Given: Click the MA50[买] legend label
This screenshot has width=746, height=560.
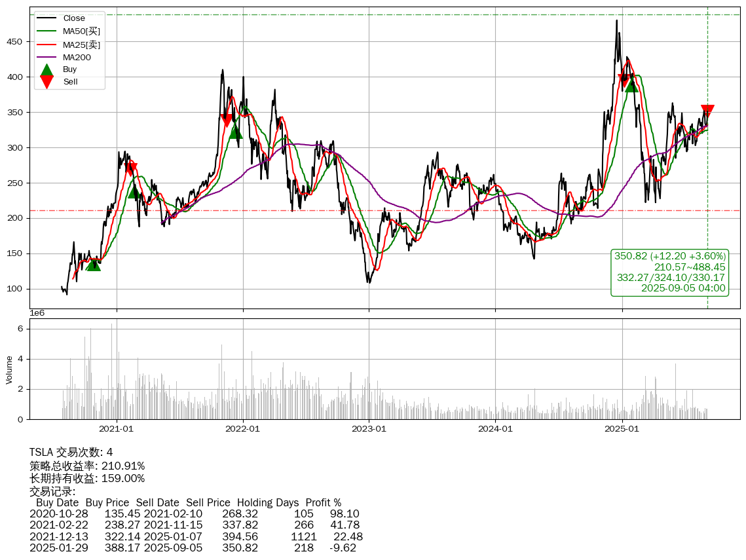Looking at the screenshot, I should [81, 31].
